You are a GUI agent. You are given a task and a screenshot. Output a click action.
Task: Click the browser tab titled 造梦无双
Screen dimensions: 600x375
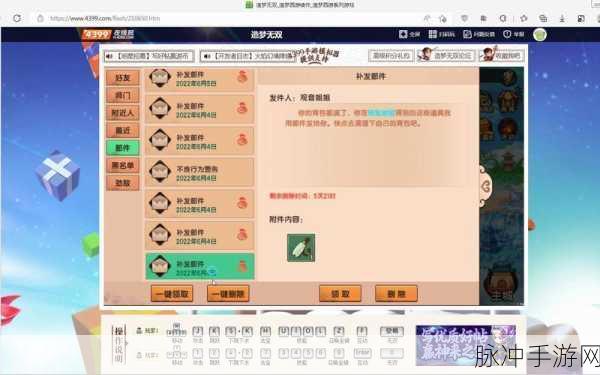coord(300,5)
